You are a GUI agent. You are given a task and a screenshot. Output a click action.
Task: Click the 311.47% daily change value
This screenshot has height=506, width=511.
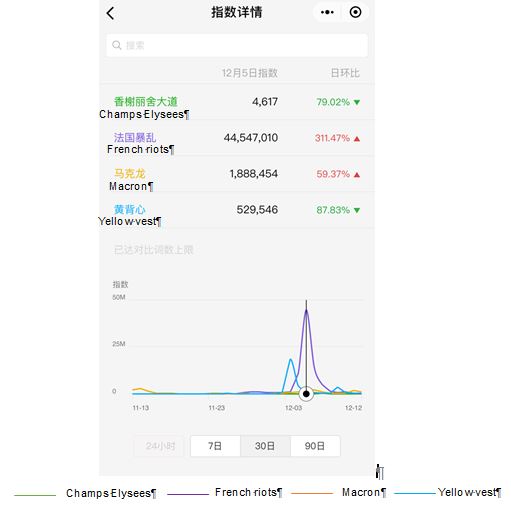click(x=332, y=138)
